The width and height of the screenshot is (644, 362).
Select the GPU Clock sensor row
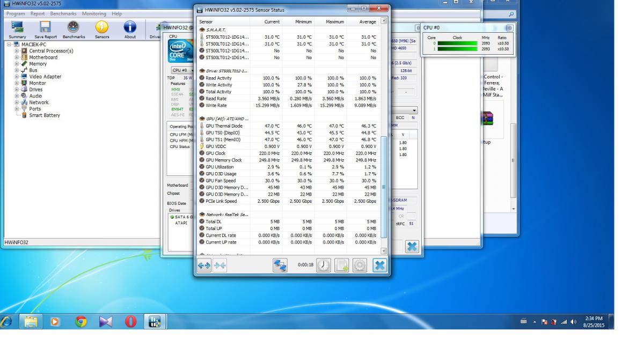(x=288, y=153)
